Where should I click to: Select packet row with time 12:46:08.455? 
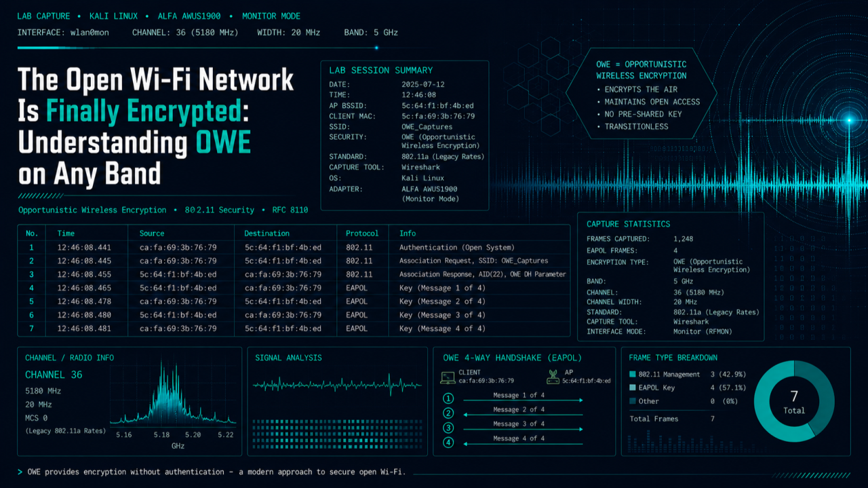coord(294,275)
